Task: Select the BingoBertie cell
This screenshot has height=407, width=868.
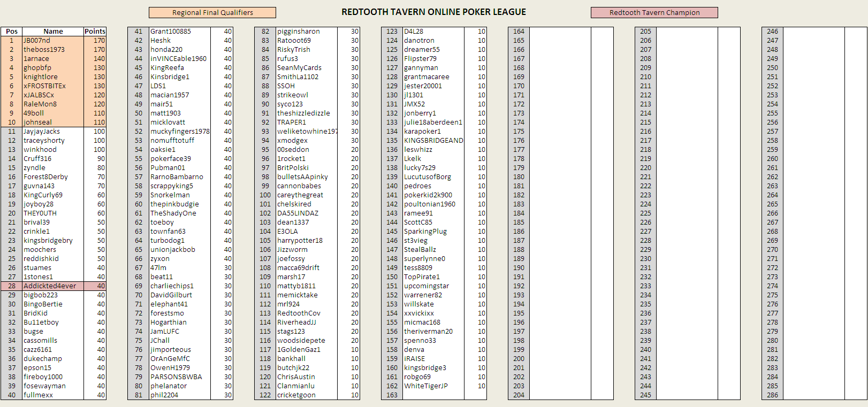Action: pos(53,304)
